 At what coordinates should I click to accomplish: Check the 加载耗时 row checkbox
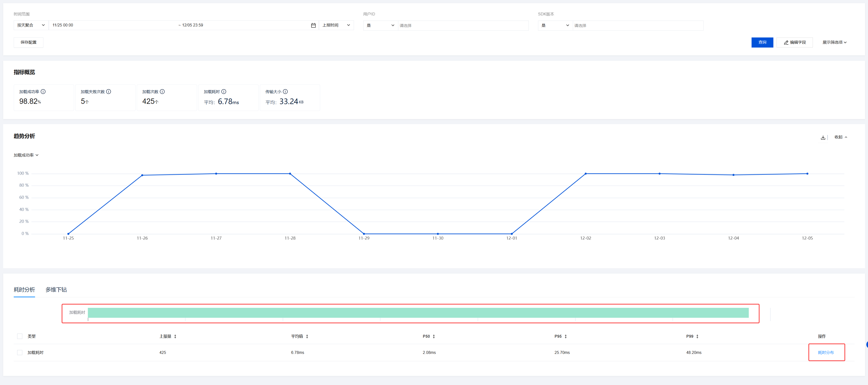20,352
